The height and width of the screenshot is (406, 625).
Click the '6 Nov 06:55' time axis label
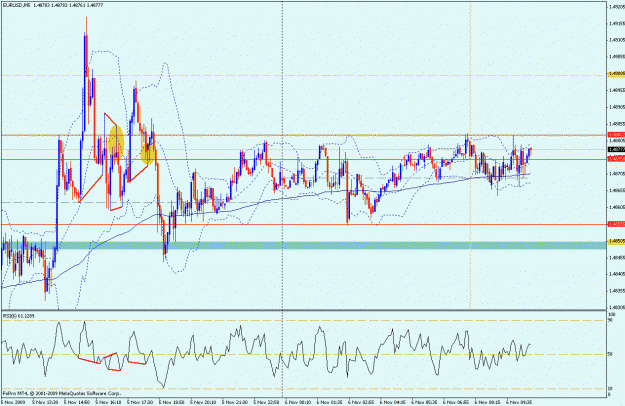(455, 402)
